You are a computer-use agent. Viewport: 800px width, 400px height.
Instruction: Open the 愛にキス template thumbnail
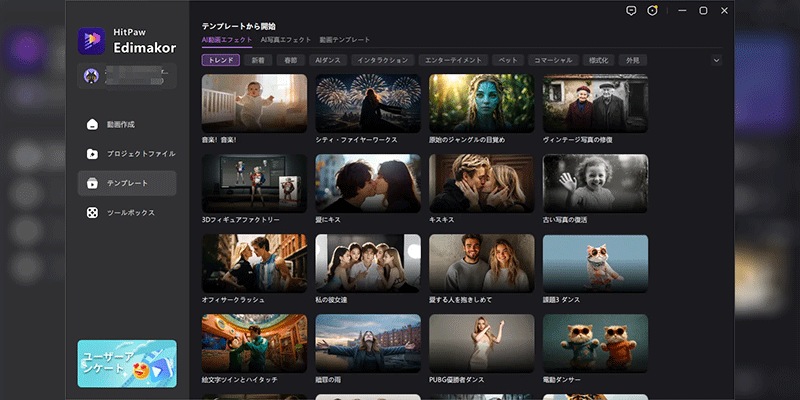[x=368, y=184]
